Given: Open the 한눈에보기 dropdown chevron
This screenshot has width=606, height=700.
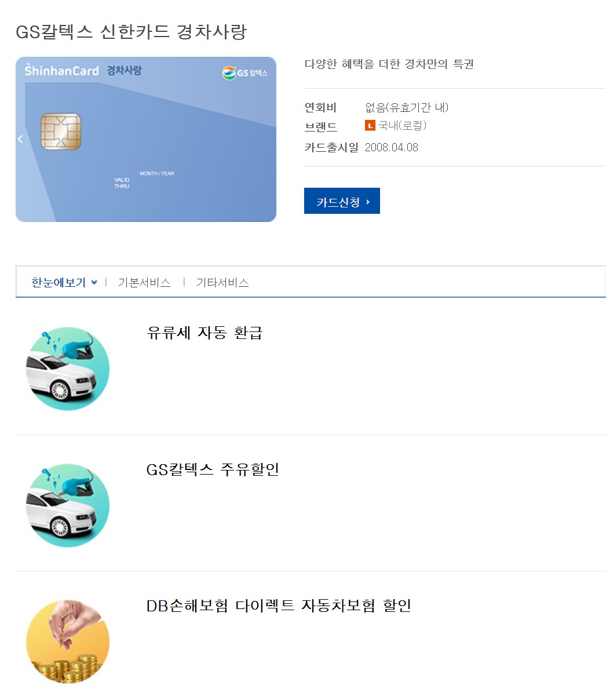Looking at the screenshot, I should [94, 282].
